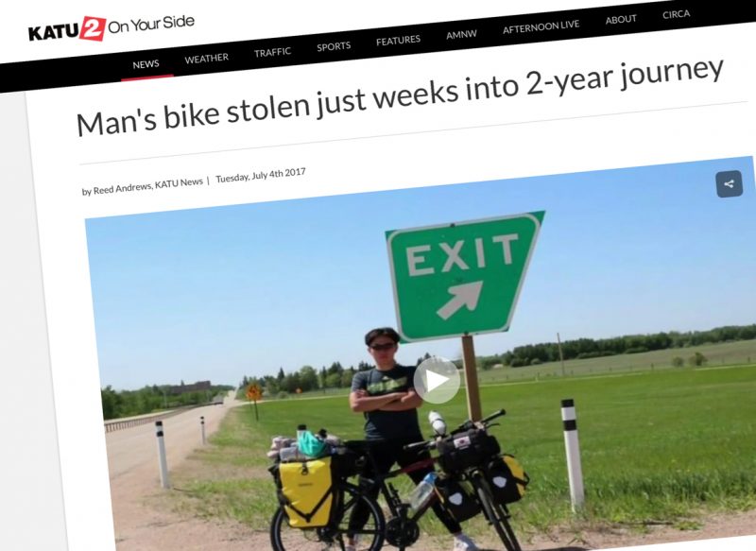Open the AMNW menu item
756x551 pixels.
coord(461,34)
